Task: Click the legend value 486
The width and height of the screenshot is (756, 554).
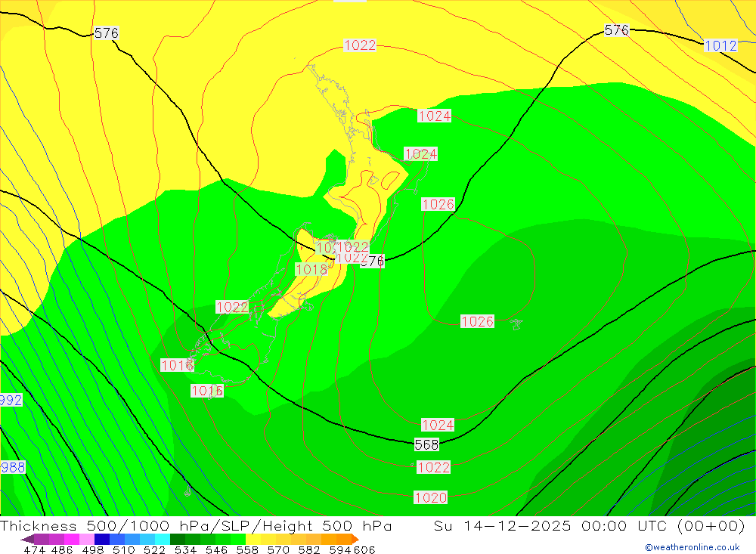Action: [62, 549]
